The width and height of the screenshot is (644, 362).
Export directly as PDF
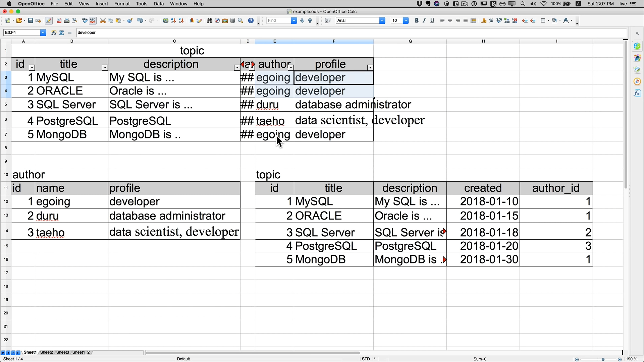(x=59, y=21)
